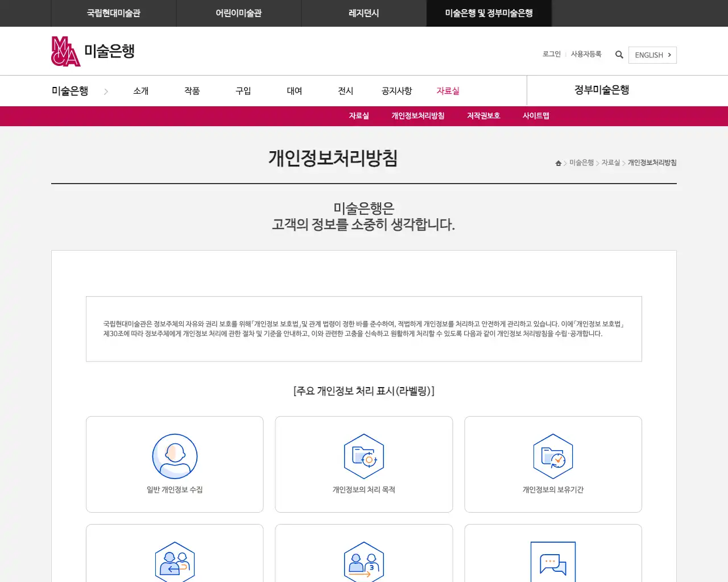Screen dimensions: 728x582
Task: Click the 일반 개인정보 수집 label
Action: pyautogui.click(x=175, y=490)
